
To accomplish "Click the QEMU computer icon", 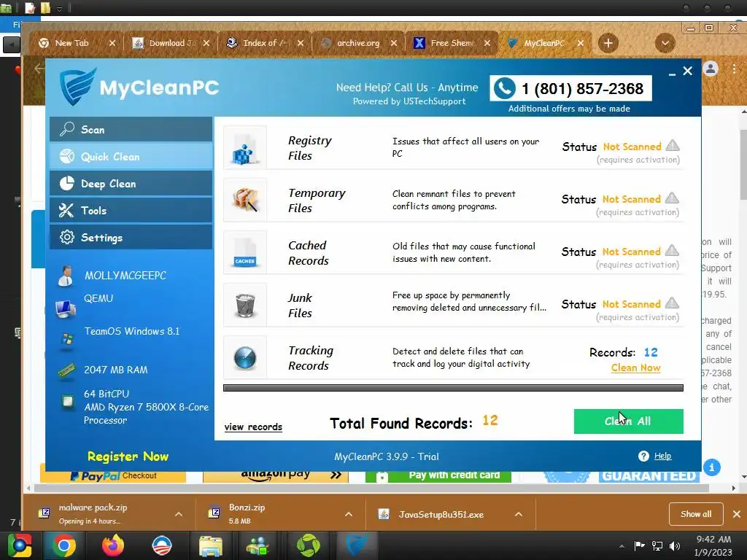I will coord(65,309).
